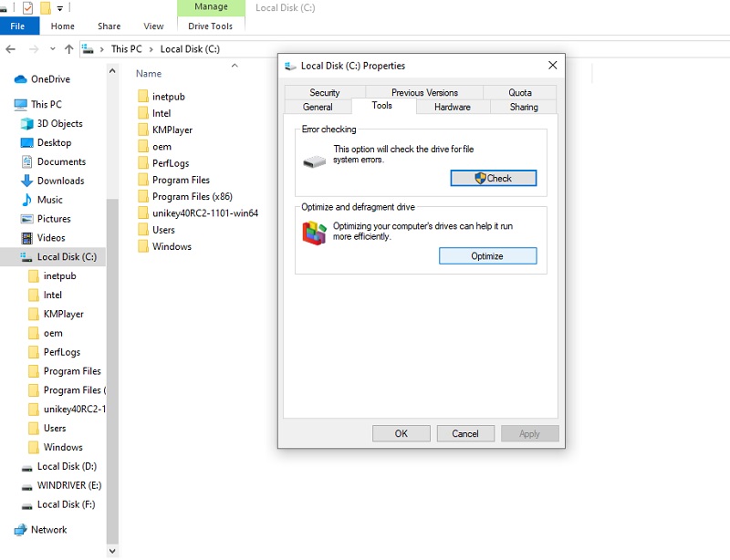Click the WINDRIVER (E:) drive icon
Image resolution: width=730 pixels, height=560 pixels.
coord(27,487)
